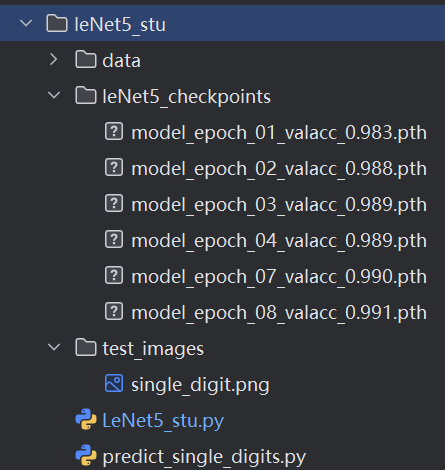Screen dimensions: 445x470
Task: Open the predict_single_digits.py file
Action: (204, 457)
